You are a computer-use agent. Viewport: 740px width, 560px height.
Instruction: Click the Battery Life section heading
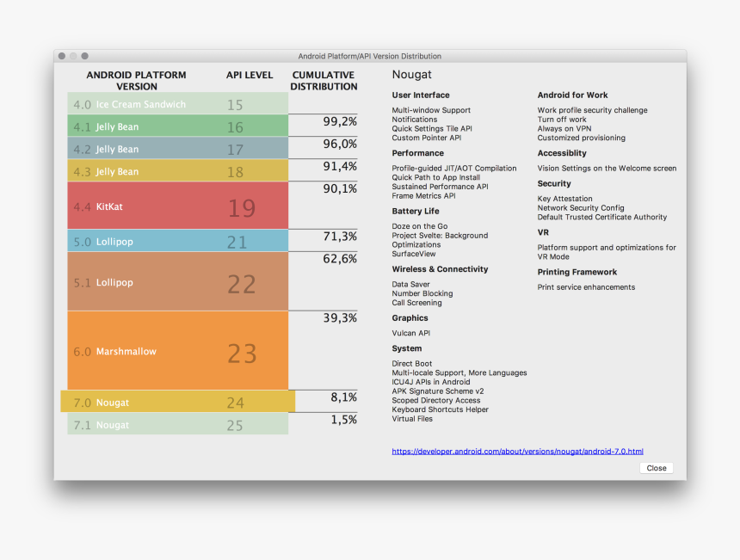tap(416, 211)
